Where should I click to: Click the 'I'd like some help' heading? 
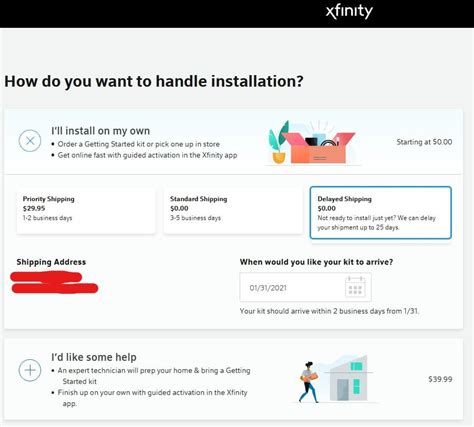[x=94, y=357]
